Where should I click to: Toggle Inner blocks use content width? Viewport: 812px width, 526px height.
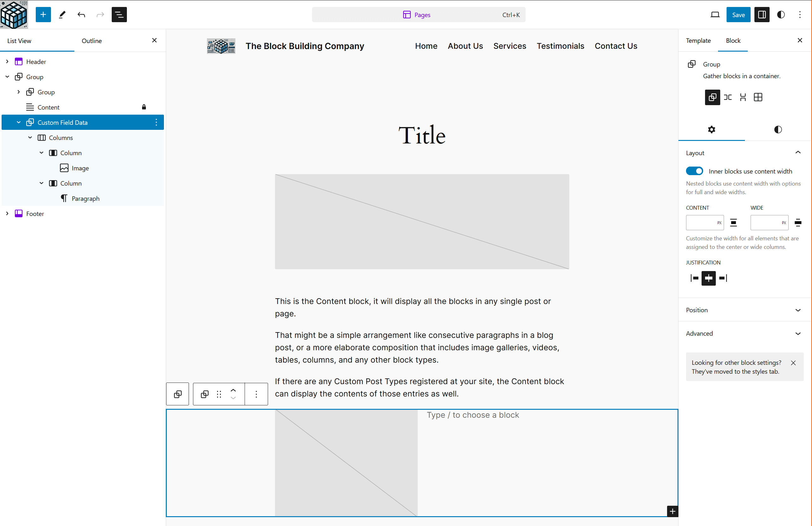(694, 171)
